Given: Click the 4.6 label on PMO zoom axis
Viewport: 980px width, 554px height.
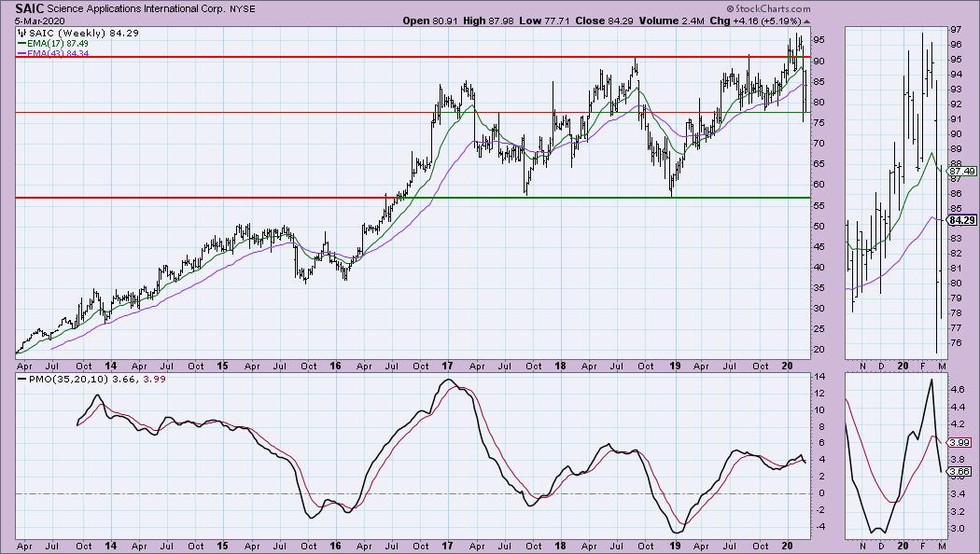Looking at the screenshot, I should pyautogui.click(x=957, y=389).
